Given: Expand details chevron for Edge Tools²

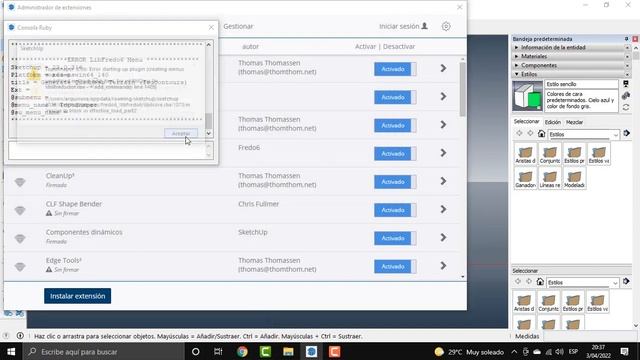Looking at the screenshot, I should [443, 266].
